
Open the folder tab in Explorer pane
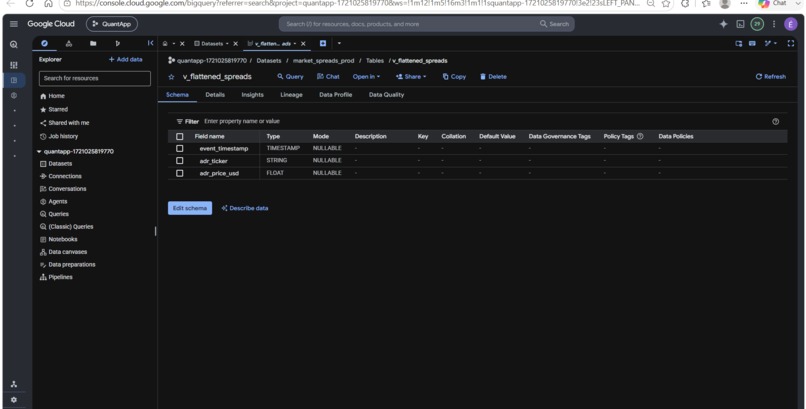pos(93,44)
